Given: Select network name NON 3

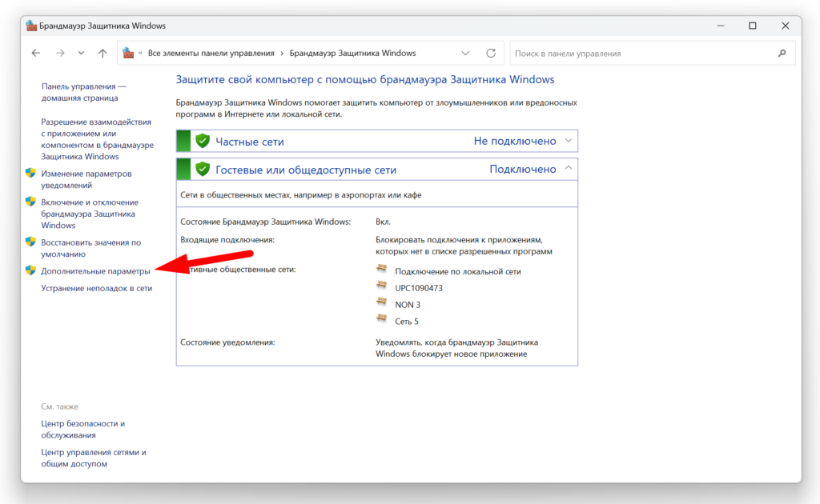Looking at the screenshot, I should (408, 305).
